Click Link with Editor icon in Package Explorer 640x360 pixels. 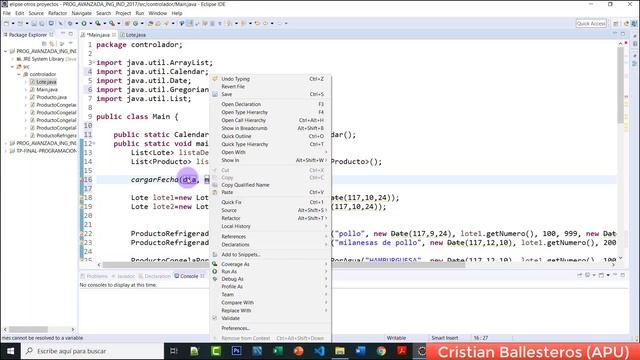pyautogui.click(x=52, y=43)
